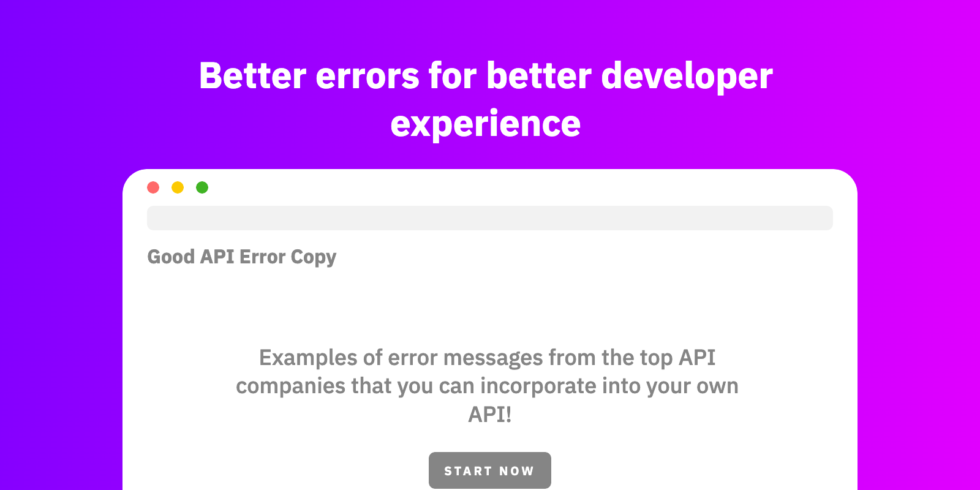Click the yellow minimize dot
Screen dimensions: 980x490
click(178, 187)
